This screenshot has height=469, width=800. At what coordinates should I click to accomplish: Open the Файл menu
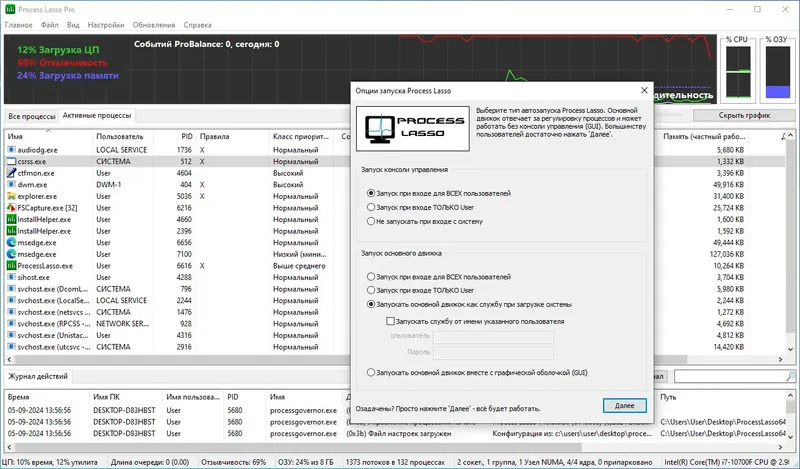click(x=49, y=24)
